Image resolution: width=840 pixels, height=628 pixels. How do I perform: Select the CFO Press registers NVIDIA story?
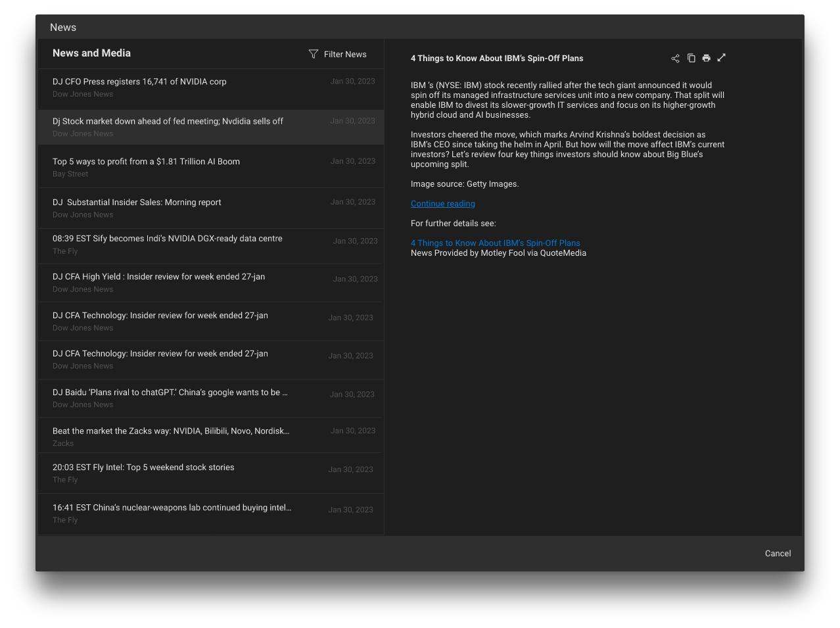pyautogui.click(x=139, y=82)
